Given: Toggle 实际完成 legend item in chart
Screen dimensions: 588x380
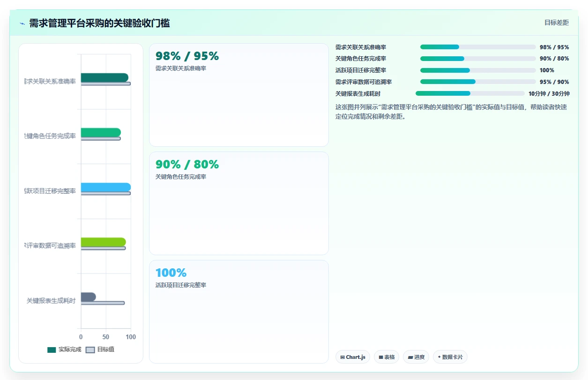Looking at the screenshot, I should (64, 350).
